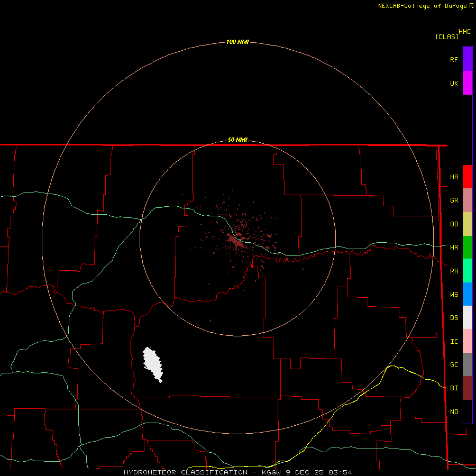The width and height of the screenshot is (476, 476).
Task: Click the 50 NMI range ring label
Action: [237, 140]
